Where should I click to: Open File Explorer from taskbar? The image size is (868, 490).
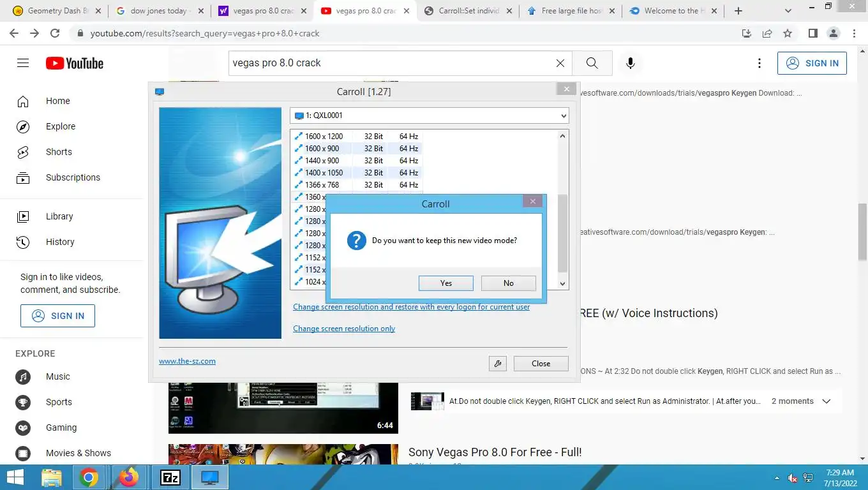pyautogui.click(x=52, y=477)
